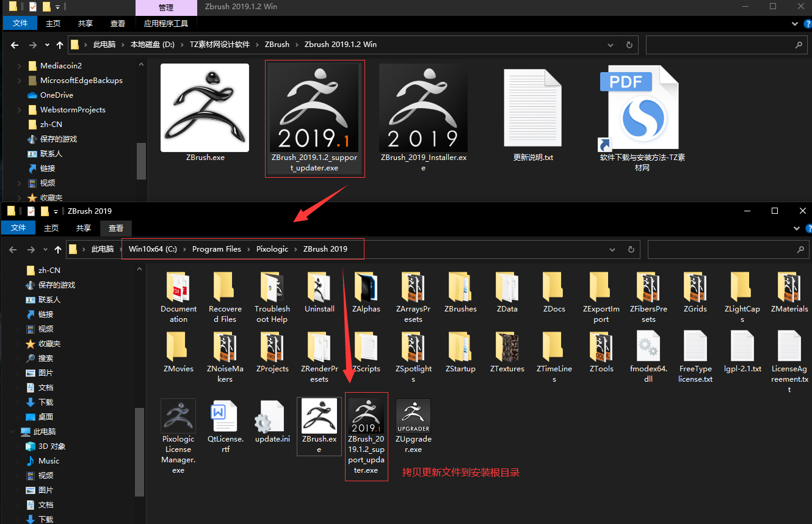Open the ZFibersPresets folder

648,297
